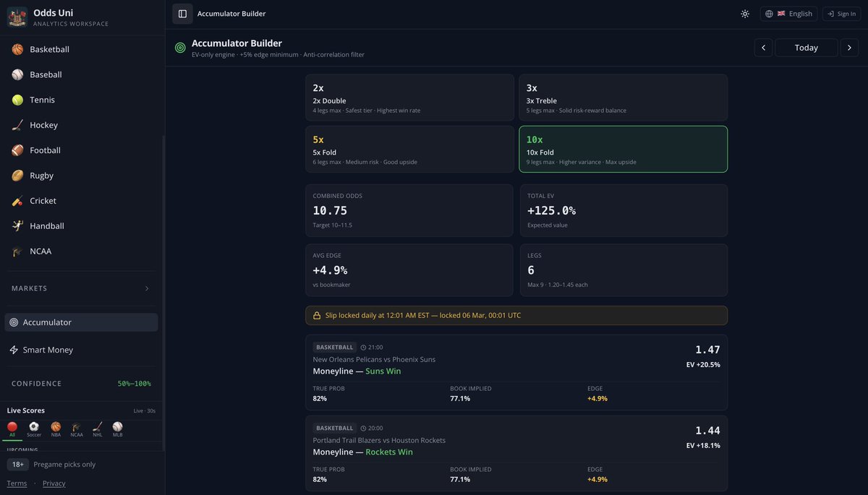Click the Smart Money lightning icon
This screenshot has width=868, height=495.
pyautogui.click(x=14, y=350)
